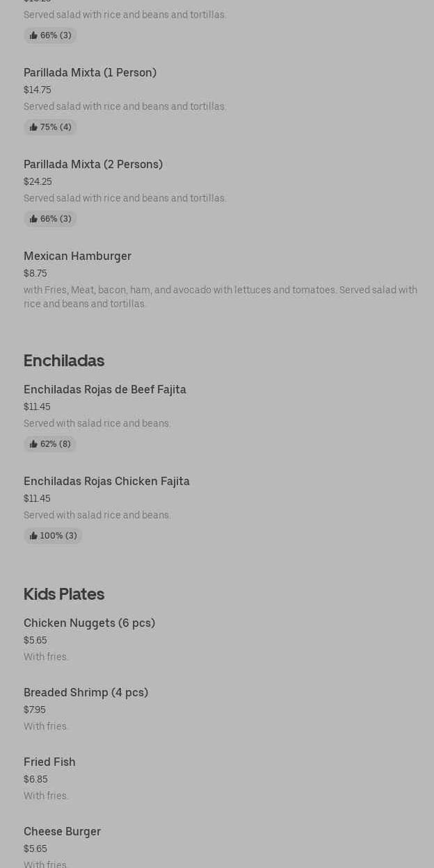Click the Enchiladas section heading
434x868 pixels.
click(64, 361)
